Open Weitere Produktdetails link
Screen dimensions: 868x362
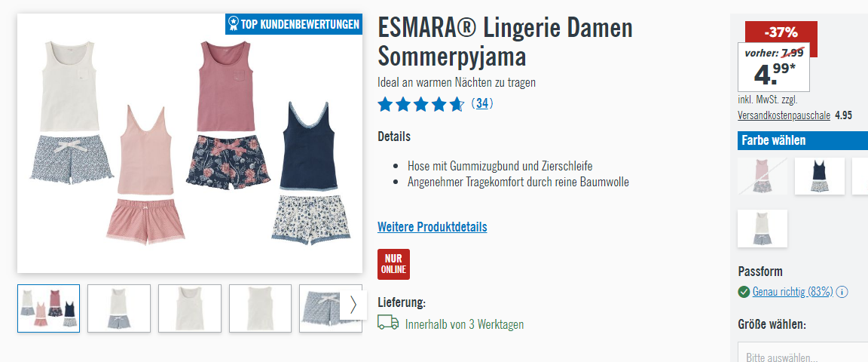[x=432, y=227]
